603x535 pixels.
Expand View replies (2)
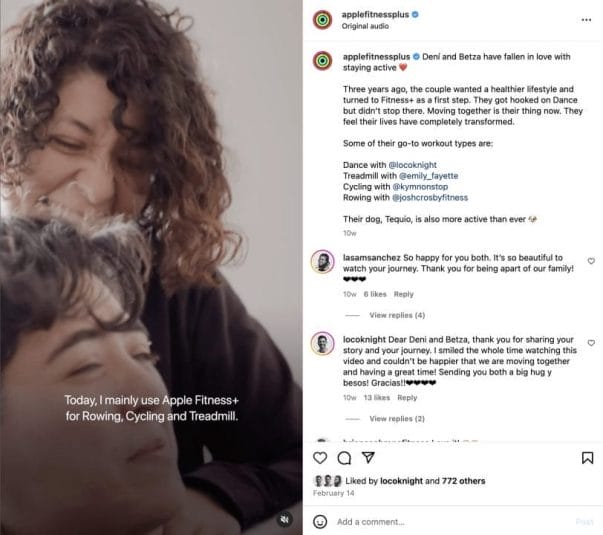[397, 419]
